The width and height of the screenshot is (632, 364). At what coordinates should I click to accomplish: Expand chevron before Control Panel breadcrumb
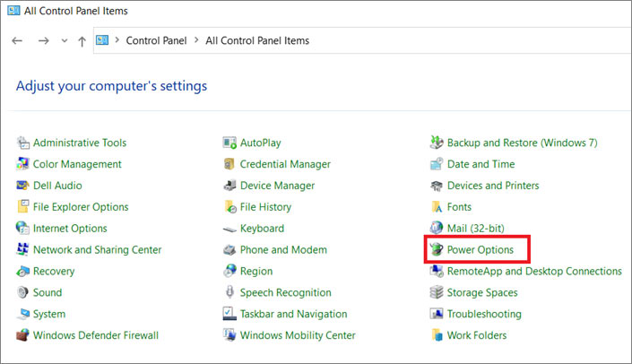(x=117, y=40)
